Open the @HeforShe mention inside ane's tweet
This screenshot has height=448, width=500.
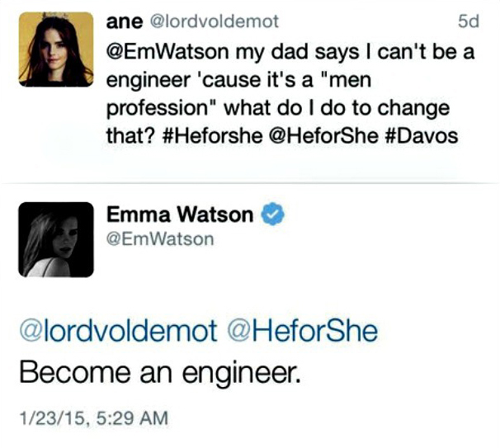pyautogui.click(x=324, y=135)
